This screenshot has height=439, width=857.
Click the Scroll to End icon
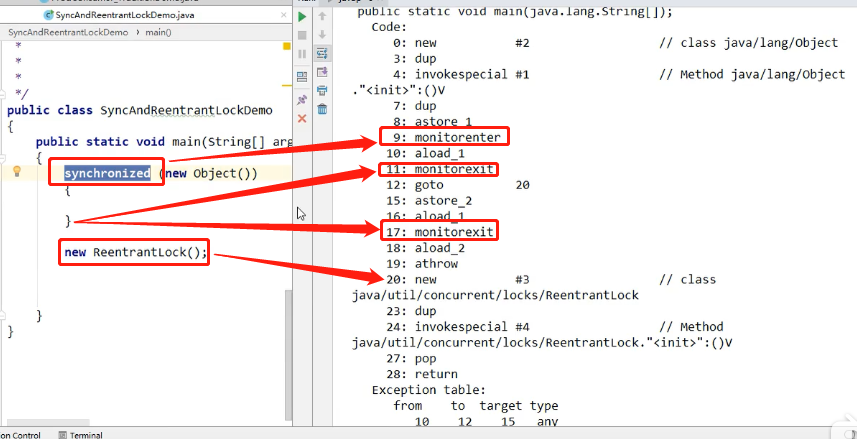[322, 72]
